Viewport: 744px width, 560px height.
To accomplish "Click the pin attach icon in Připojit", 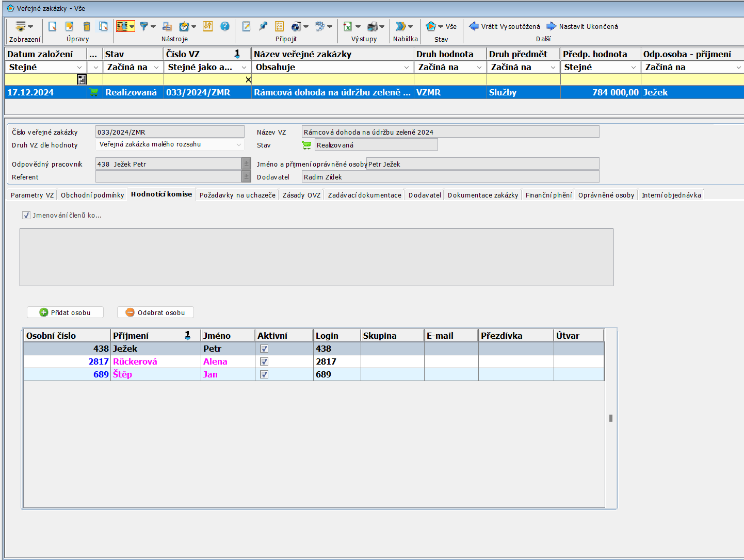I will (263, 26).
